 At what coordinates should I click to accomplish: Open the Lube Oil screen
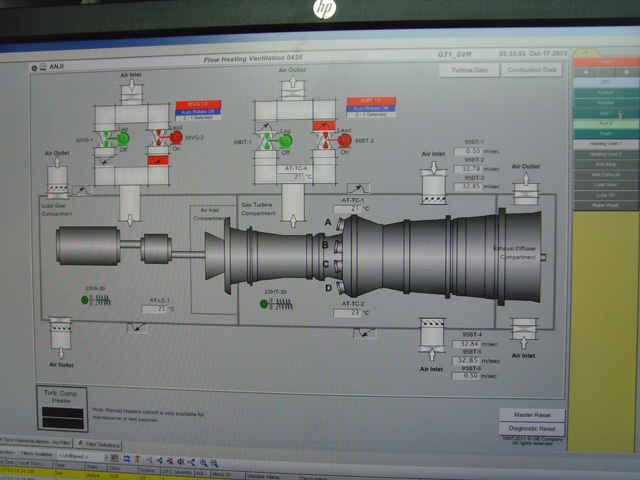pyautogui.click(x=606, y=195)
